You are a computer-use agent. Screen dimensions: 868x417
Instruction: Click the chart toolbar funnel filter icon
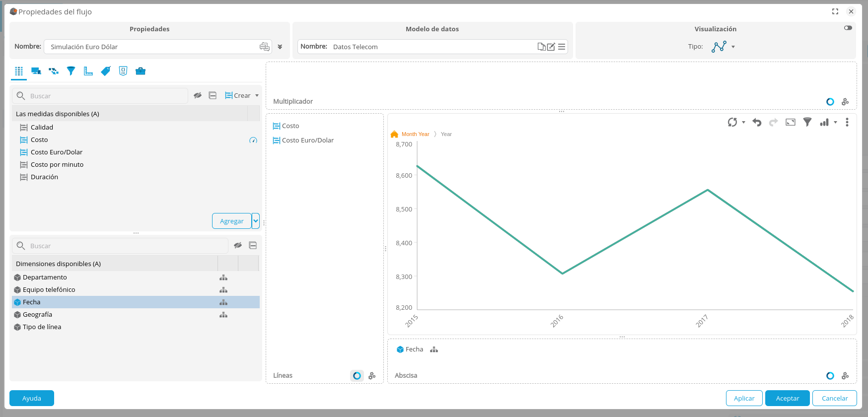point(807,122)
